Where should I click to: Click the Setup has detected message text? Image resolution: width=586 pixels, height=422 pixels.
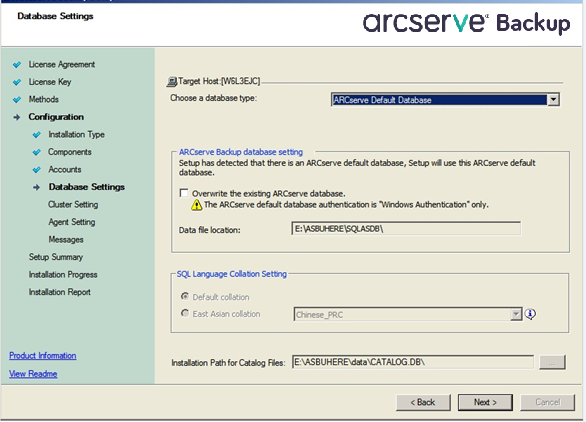pyautogui.click(x=357, y=168)
